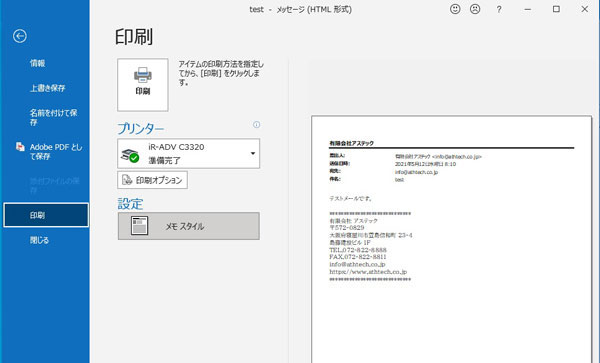Select the メモ スタイル print style

click(x=189, y=226)
